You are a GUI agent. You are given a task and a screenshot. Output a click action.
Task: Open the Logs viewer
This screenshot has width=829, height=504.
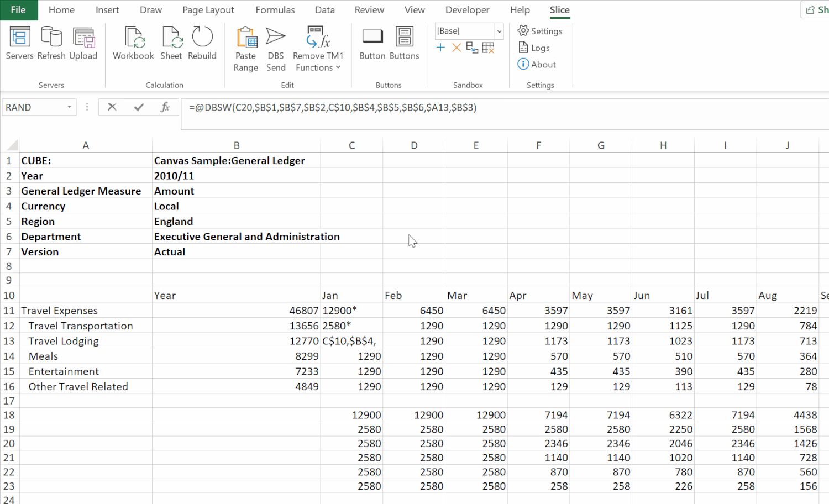534,48
